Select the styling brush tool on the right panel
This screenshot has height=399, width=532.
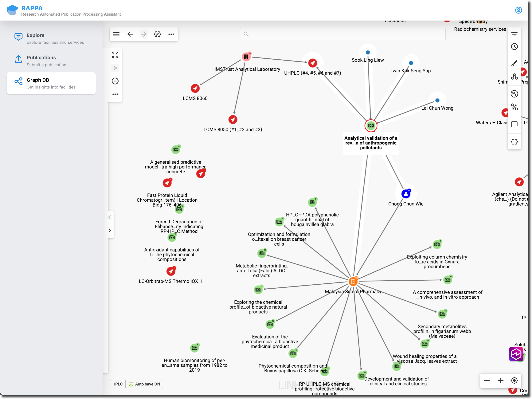pos(514,63)
